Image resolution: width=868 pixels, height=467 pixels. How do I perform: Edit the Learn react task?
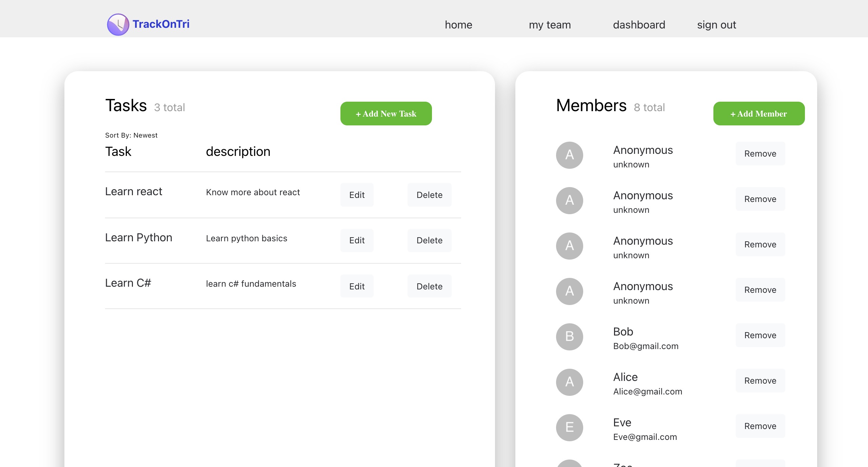357,195
